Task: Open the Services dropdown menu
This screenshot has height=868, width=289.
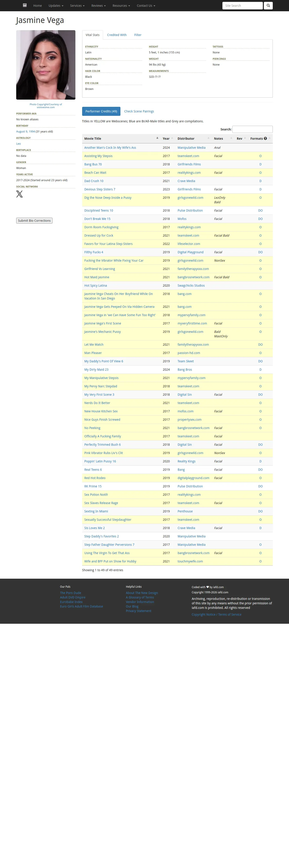Action: pos(77,6)
